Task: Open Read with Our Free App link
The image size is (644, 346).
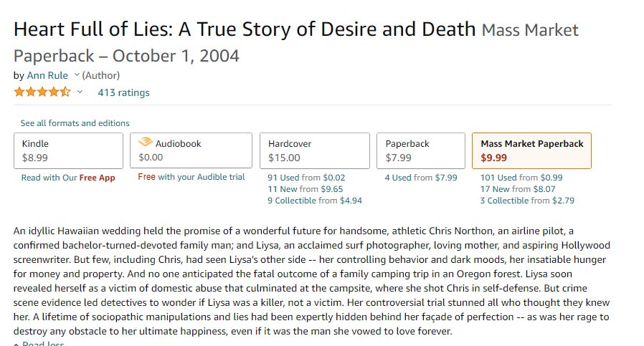Action: (68, 178)
